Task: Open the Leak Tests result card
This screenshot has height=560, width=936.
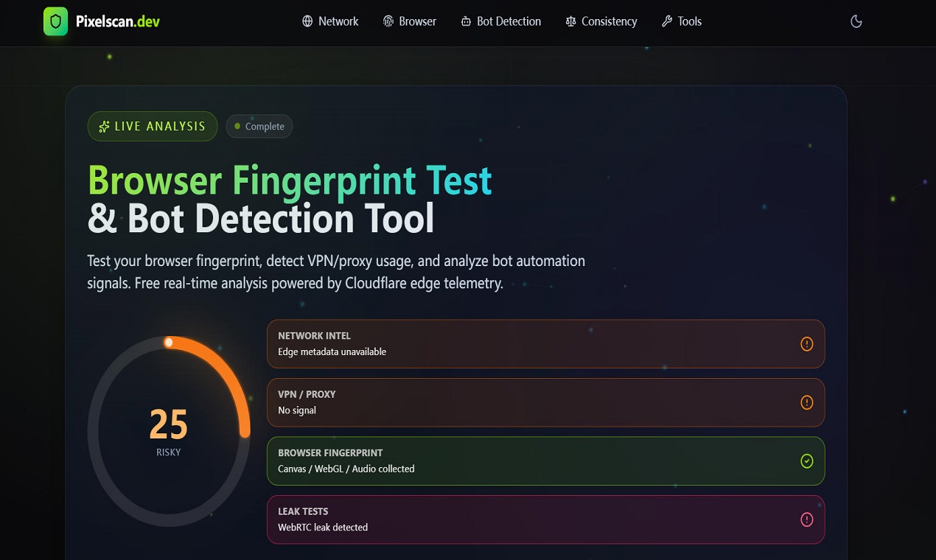Action: (545, 519)
